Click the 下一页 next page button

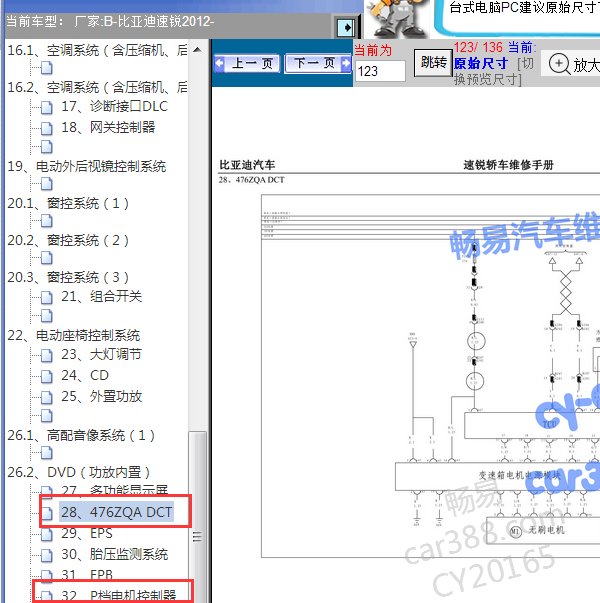tap(318, 63)
